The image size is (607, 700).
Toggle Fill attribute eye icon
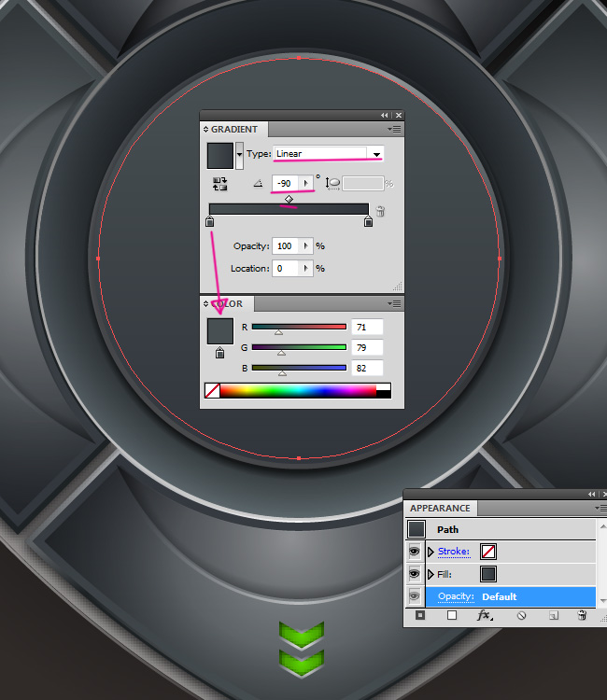point(414,574)
